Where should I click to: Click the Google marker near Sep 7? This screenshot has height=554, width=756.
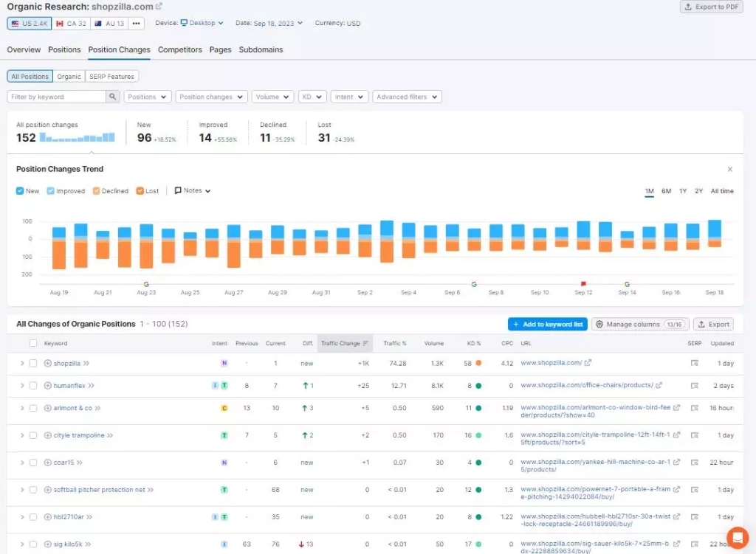(474, 284)
